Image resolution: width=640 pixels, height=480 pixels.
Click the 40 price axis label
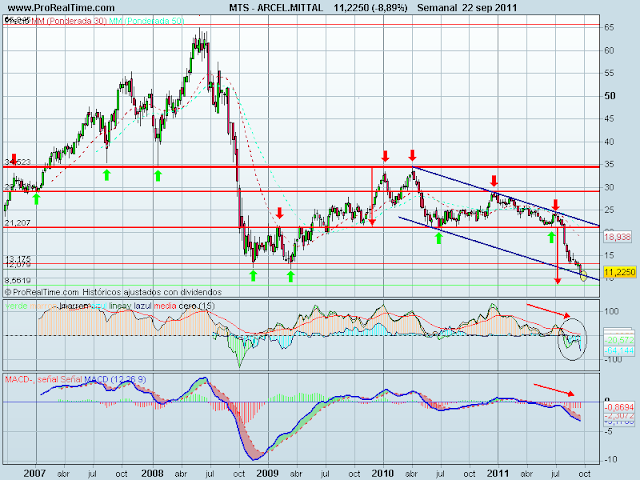tap(609, 142)
